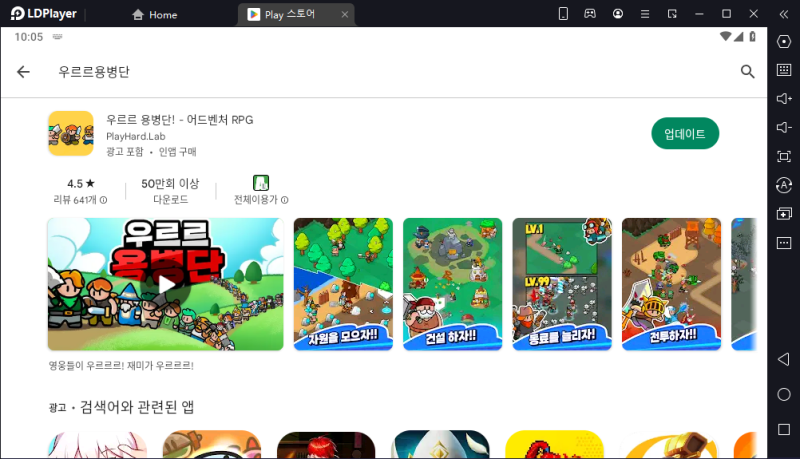The width and height of the screenshot is (800, 459).
Task: Open the 전체이용가 rating badge
Action: pos(261,183)
